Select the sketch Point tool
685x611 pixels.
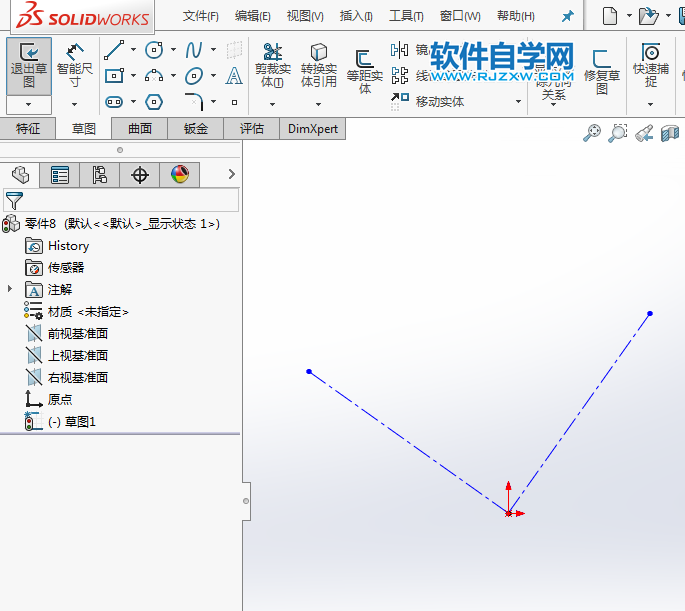pos(235,102)
